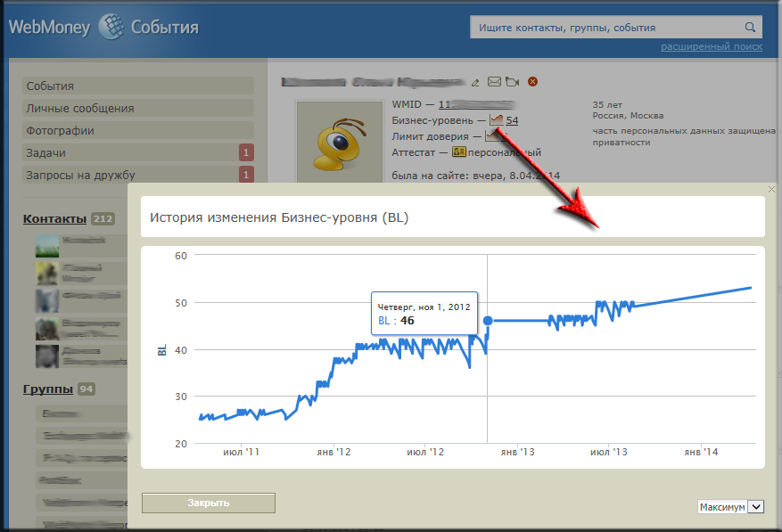Start a video call with the camera icon
This screenshot has width=782, height=532.
pos(512,81)
